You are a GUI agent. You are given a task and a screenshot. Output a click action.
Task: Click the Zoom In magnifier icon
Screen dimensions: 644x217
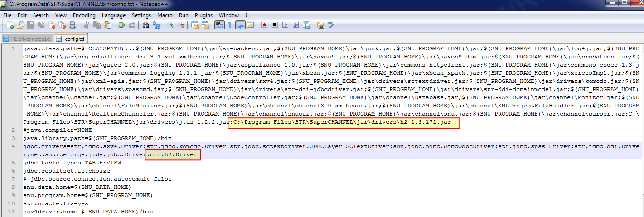click(170, 25)
